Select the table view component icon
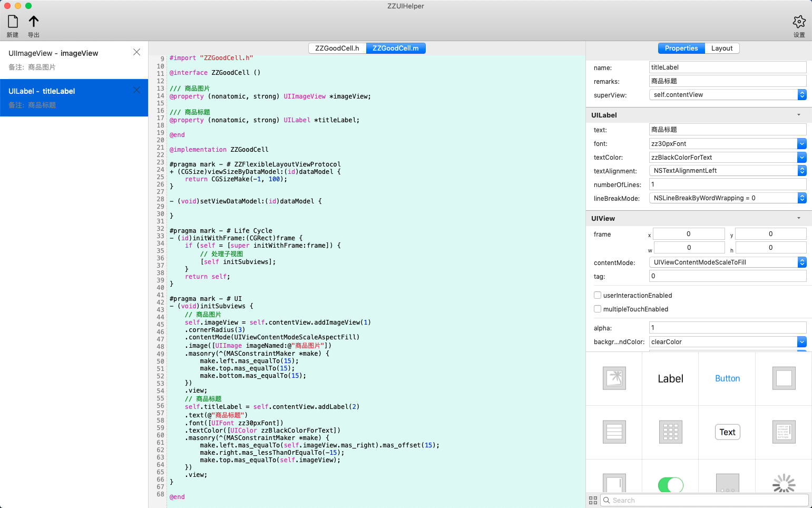The image size is (812, 508). [x=614, y=432]
